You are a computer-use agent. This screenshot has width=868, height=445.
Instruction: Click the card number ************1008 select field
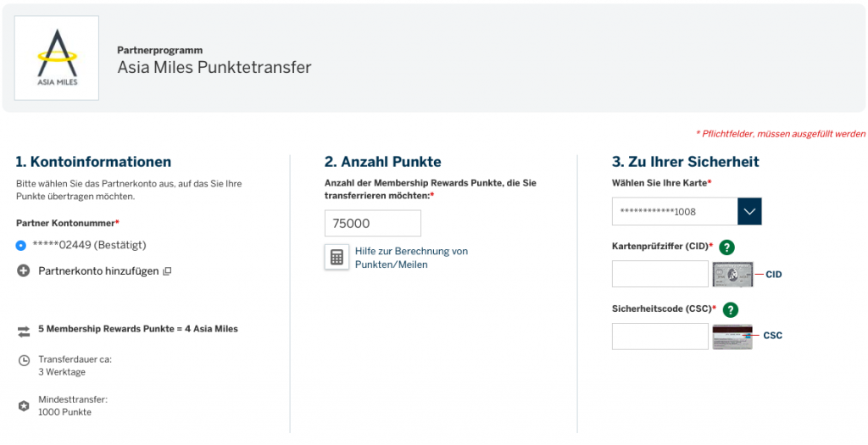(674, 211)
